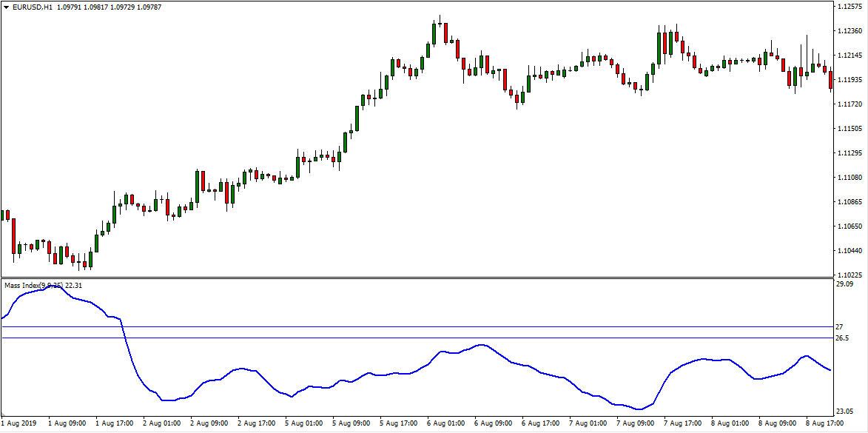The image size is (868, 433).
Task: Click the 1.12575 price scale label
Action: (x=850, y=7)
